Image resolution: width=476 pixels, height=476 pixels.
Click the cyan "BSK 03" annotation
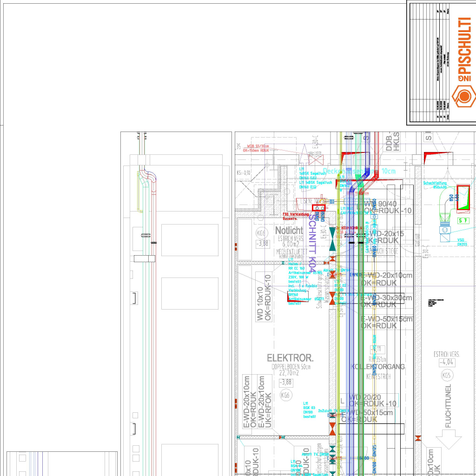[x=309, y=408]
